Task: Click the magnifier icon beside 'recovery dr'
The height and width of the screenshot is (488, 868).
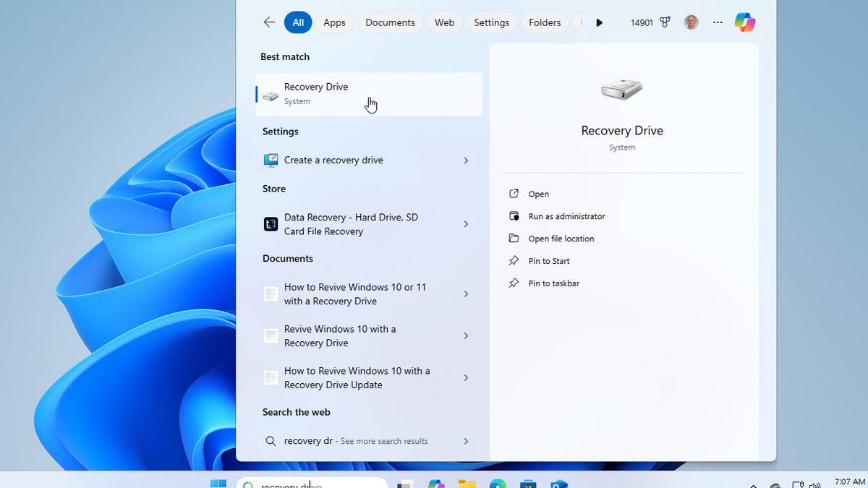Action: pos(271,441)
